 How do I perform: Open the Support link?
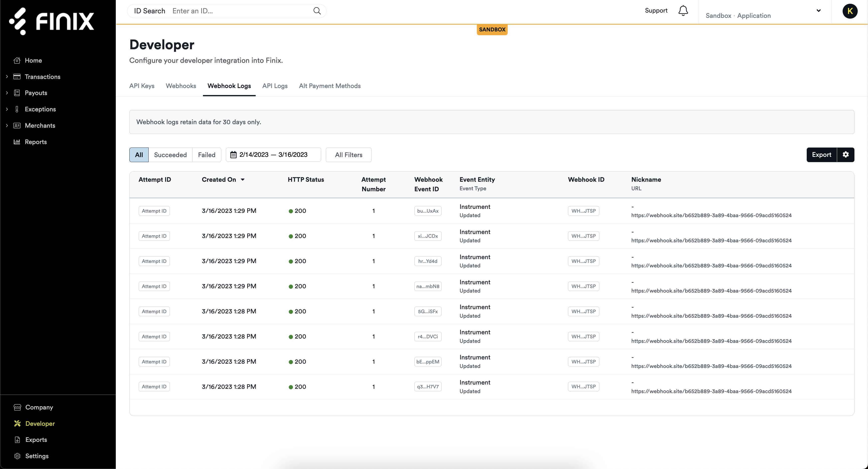[x=656, y=11]
